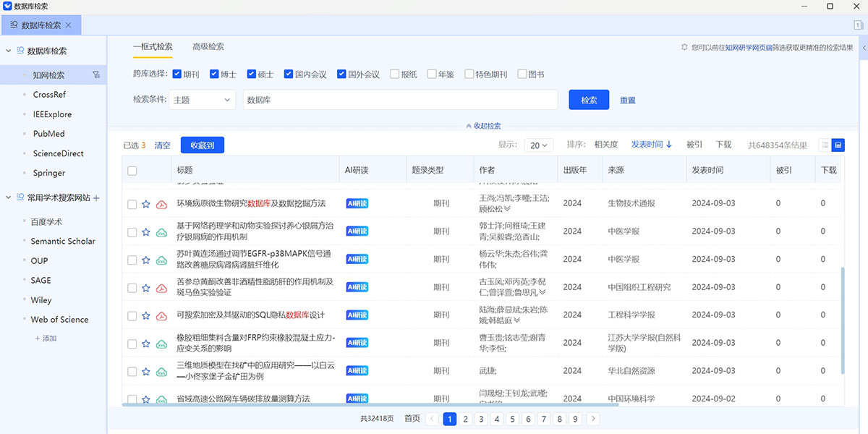Click cloud download icon for 苏叶黄连汤 article
Viewport: 868px width, 434px height.
162,260
